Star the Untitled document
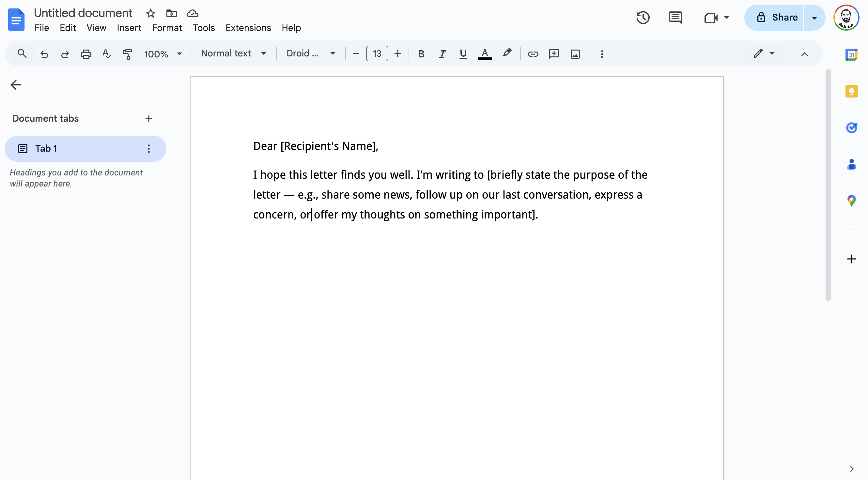Image resolution: width=868 pixels, height=480 pixels. (151, 13)
